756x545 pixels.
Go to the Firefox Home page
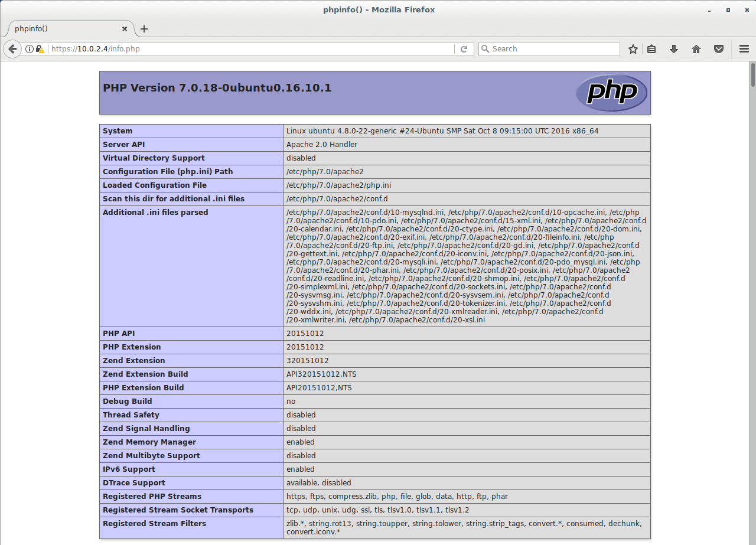click(696, 49)
